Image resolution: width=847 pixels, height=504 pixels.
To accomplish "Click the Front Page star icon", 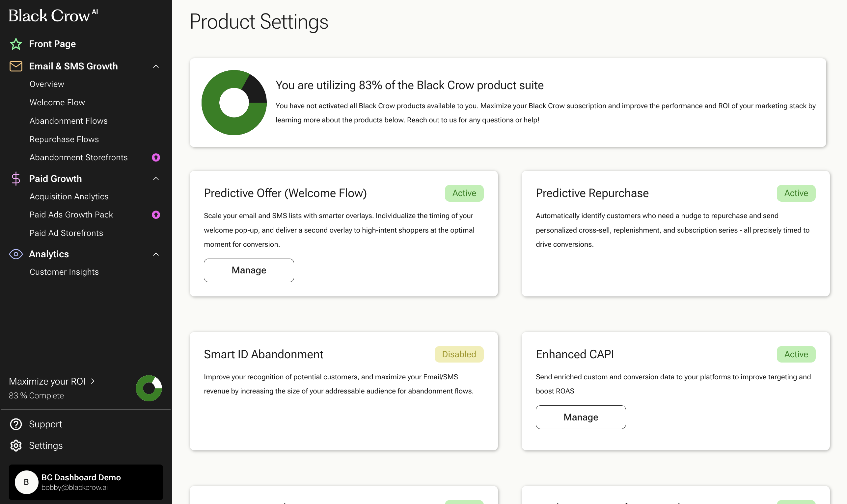I will [x=15, y=44].
